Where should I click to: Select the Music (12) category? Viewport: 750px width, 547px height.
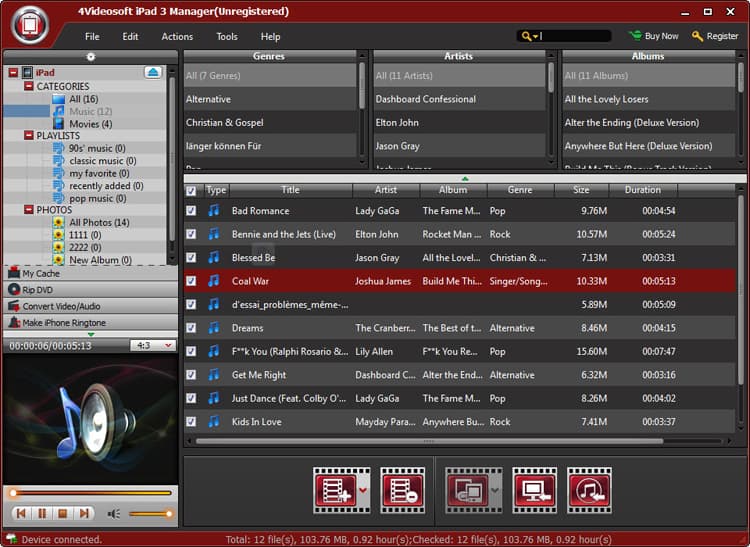[x=90, y=111]
